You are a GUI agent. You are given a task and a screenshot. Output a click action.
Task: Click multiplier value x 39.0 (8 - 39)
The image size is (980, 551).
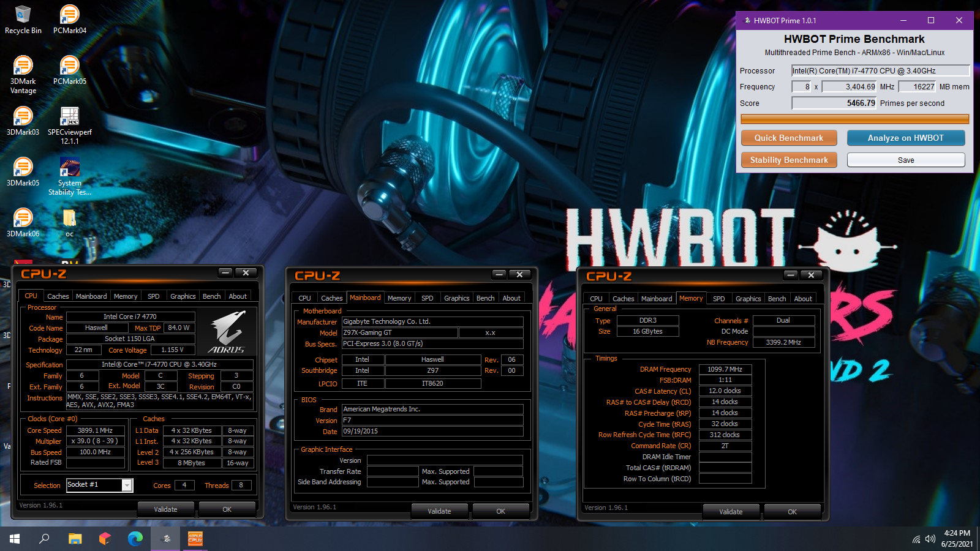click(x=96, y=441)
